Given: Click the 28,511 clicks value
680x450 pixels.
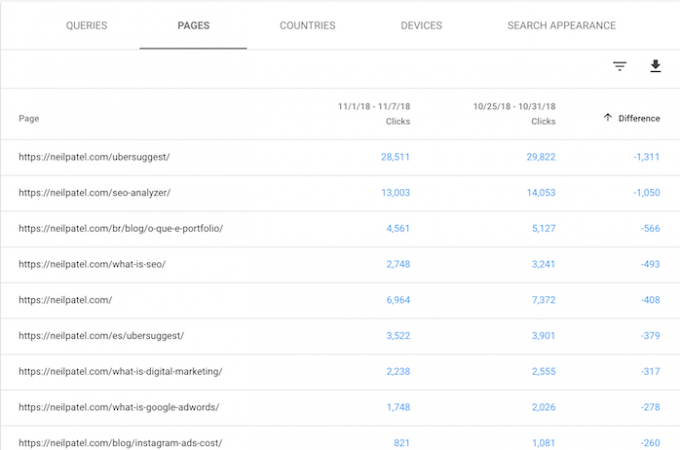Looking at the screenshot, I should tap(395, 157).
